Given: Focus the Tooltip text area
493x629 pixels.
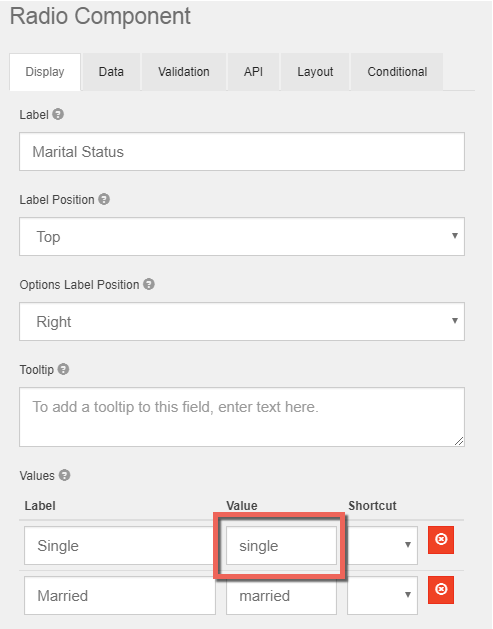Looking at the screenshot, I should (242, 417).
